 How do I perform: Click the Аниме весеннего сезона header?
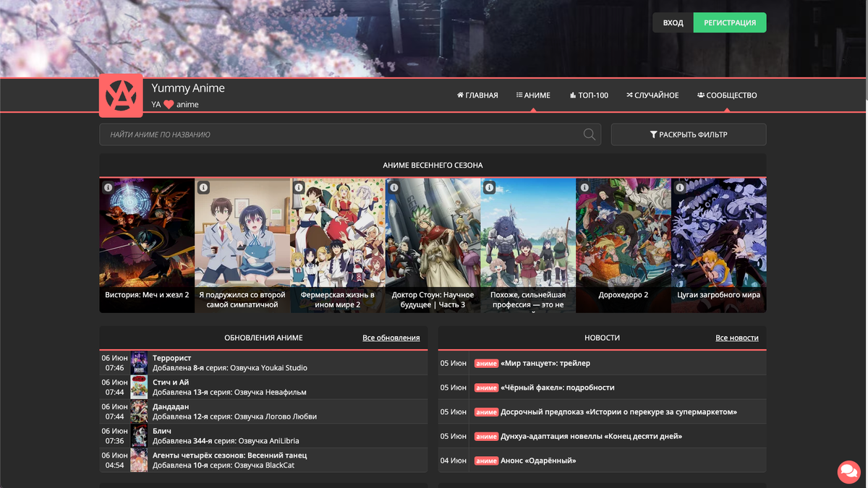coord(433,166)
